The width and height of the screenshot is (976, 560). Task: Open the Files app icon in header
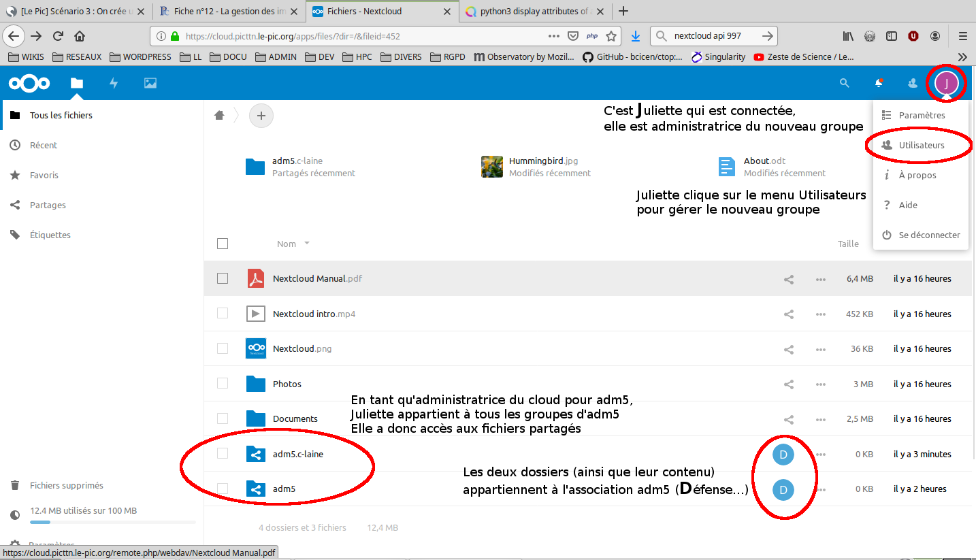pos(77,83)
